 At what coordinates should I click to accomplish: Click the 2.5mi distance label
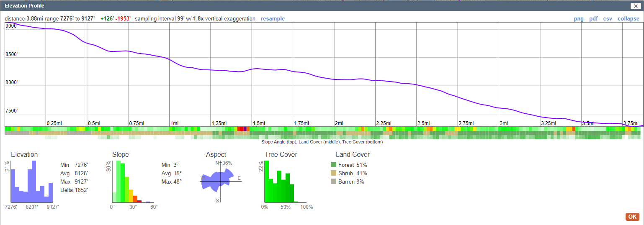[423, 123]
